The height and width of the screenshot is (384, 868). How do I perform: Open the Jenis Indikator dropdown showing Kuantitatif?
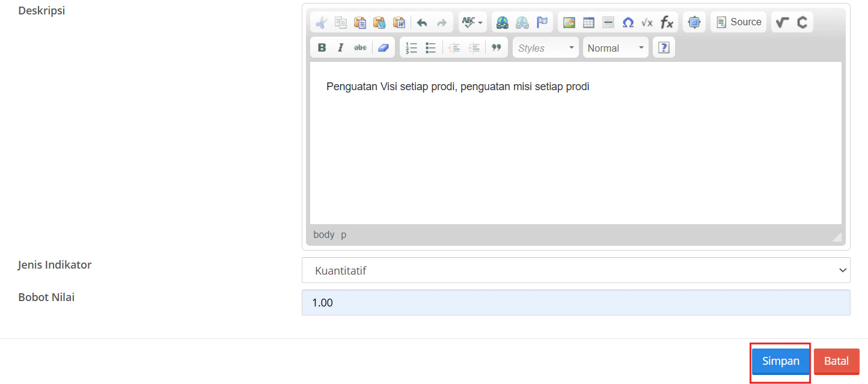coord(576,270)
